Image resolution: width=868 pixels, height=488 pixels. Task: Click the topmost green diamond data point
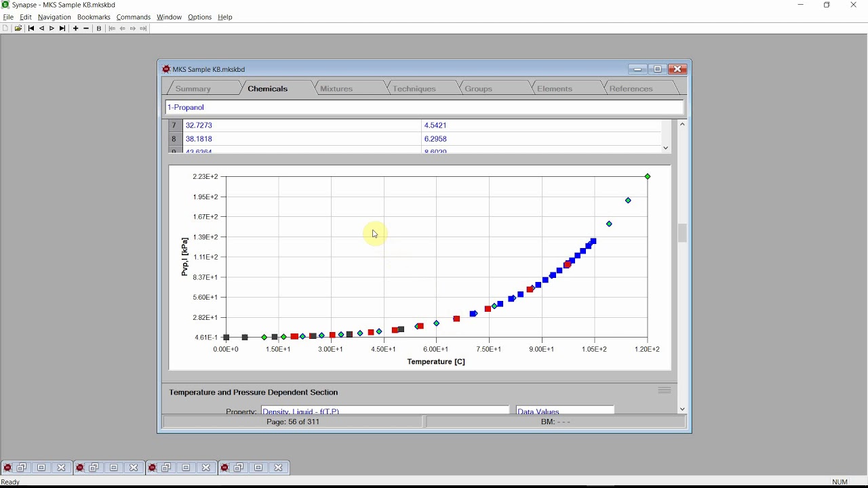tap(648, 176)
